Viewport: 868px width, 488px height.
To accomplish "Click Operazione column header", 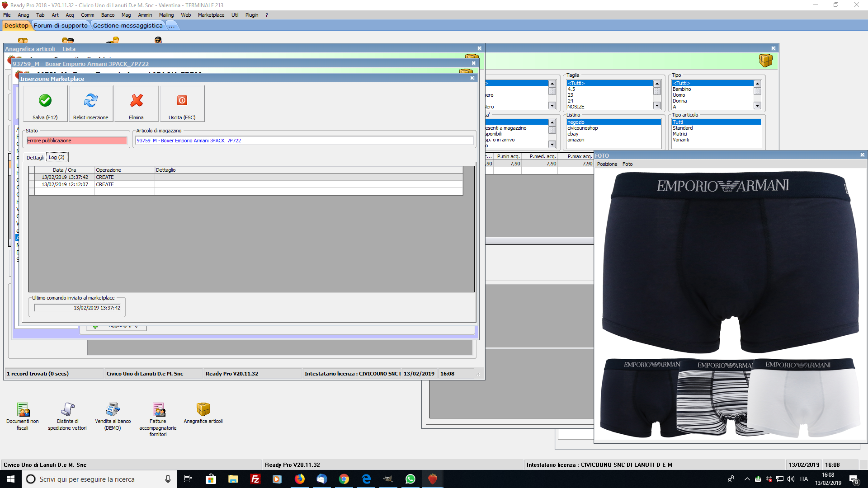I will pyautogui.click(x=125, y=170).
